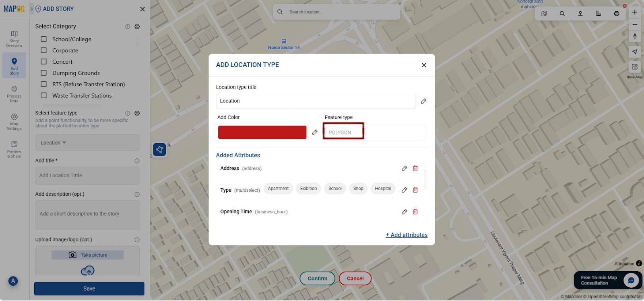This screenshot has width=644, height=301.
Task: Click the + Add attributes link
Action: click(x=407, y=235)
